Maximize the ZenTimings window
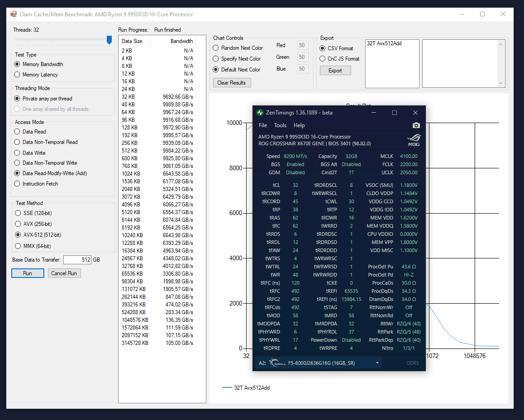Viewport: 524px width, 420px height. [394, 113]
